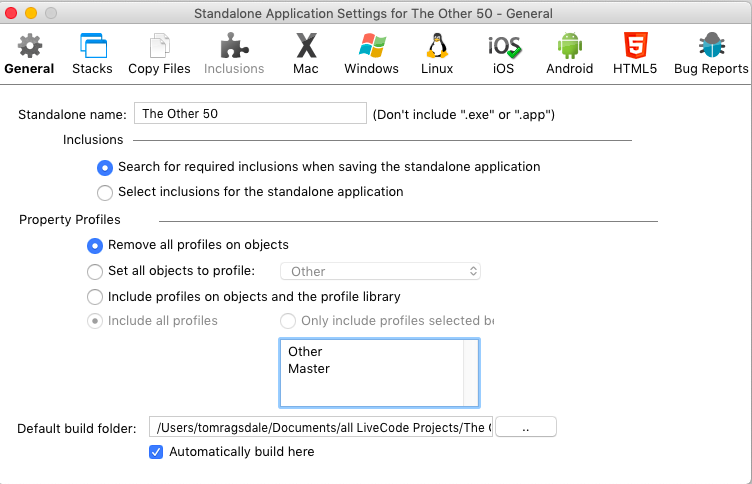This screenshot has height=484, width=752.
Task: Choose Select inclusions for the standalone
Action: (x=105, y=192)
